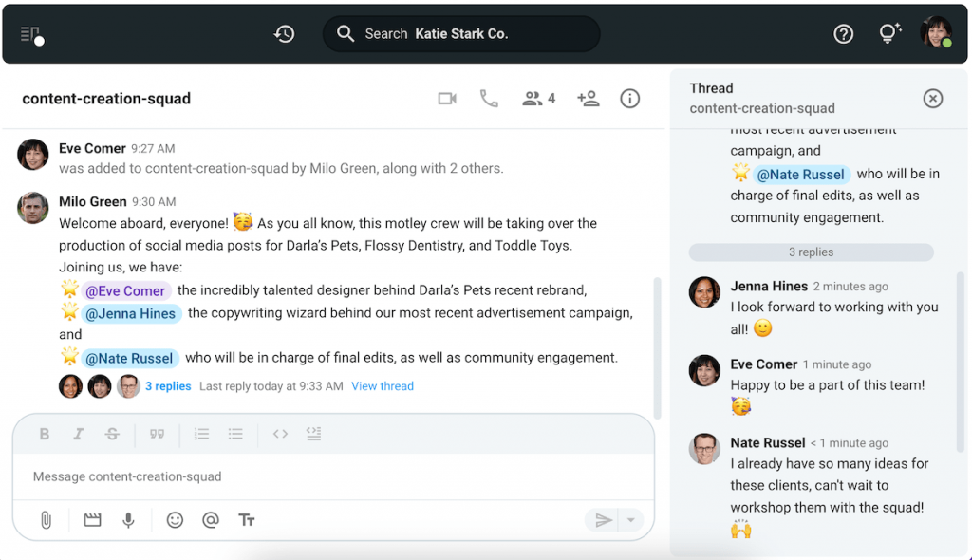Record audio with the microphone icon

(x=129, y=520)
